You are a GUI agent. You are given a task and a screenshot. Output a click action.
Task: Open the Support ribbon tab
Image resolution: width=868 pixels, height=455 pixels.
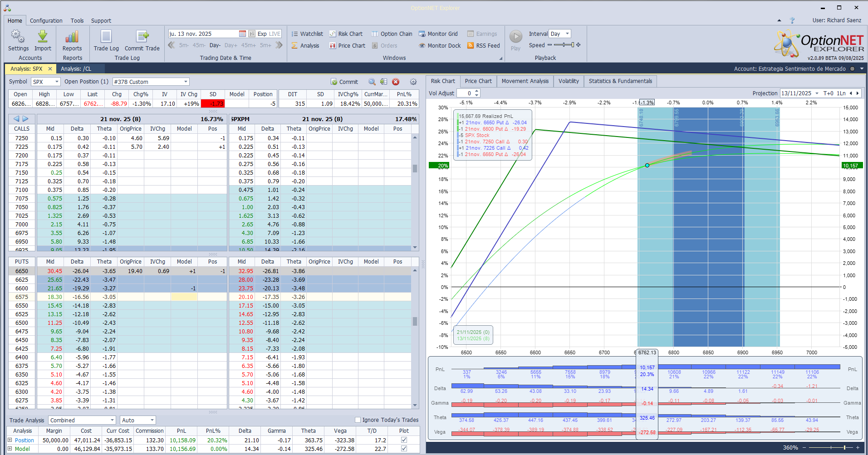coord(101,20)
